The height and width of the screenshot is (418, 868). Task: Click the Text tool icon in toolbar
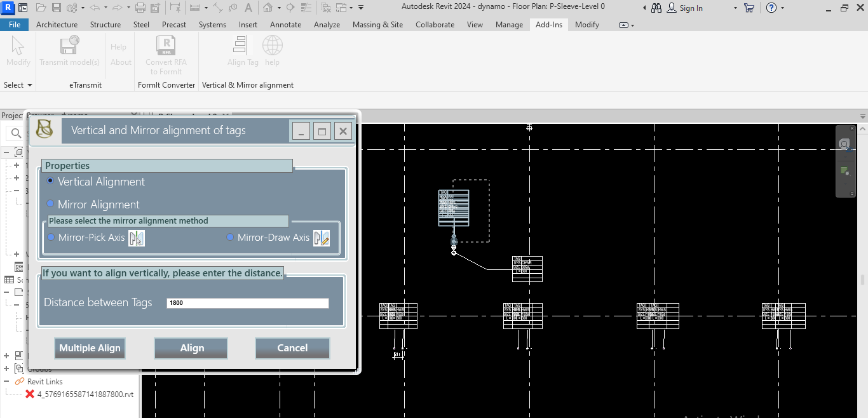coord(247,8)
